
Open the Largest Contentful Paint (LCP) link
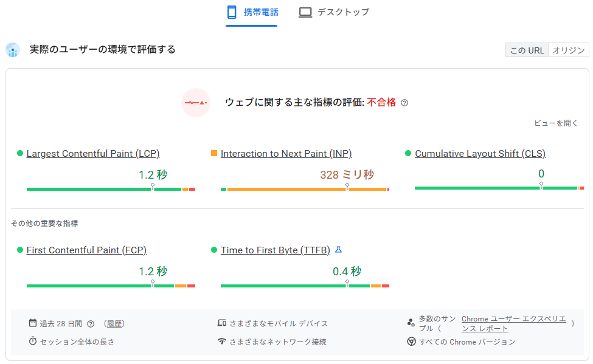(92, 153)
